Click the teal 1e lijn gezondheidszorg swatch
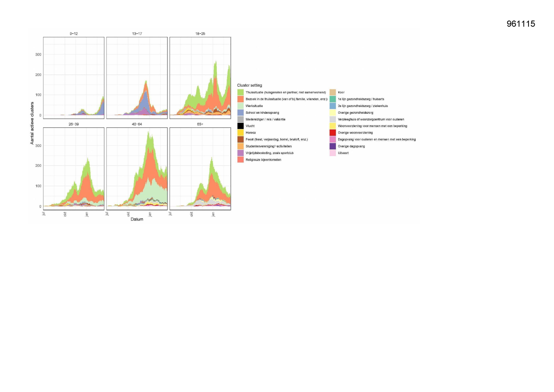Image resolution: width=554 pixels, height=392 pixels. tap(333, 99)
